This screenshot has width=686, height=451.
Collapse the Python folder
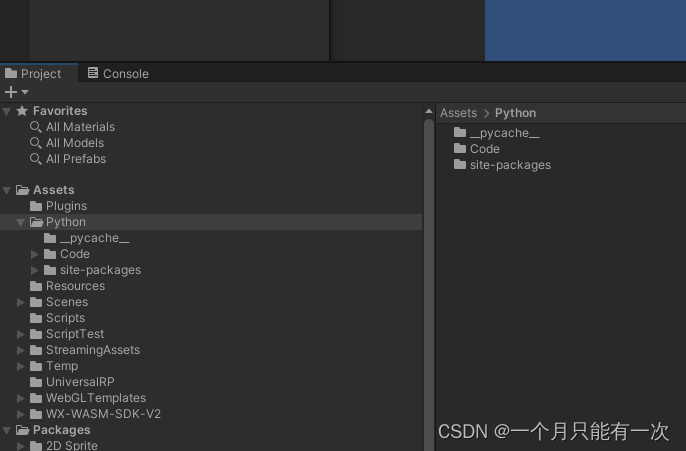(21, 223)
